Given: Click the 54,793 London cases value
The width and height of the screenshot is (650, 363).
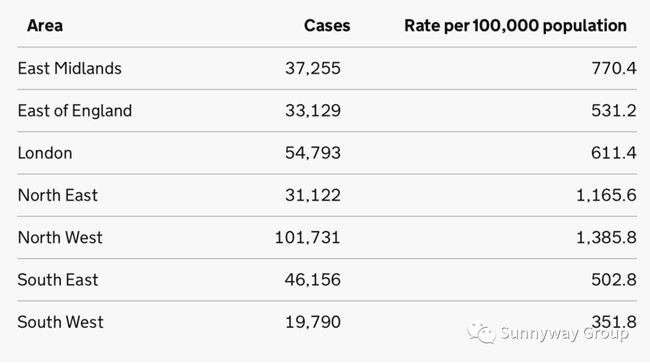Looking at the screenshot, I should (x=313, y=153).
